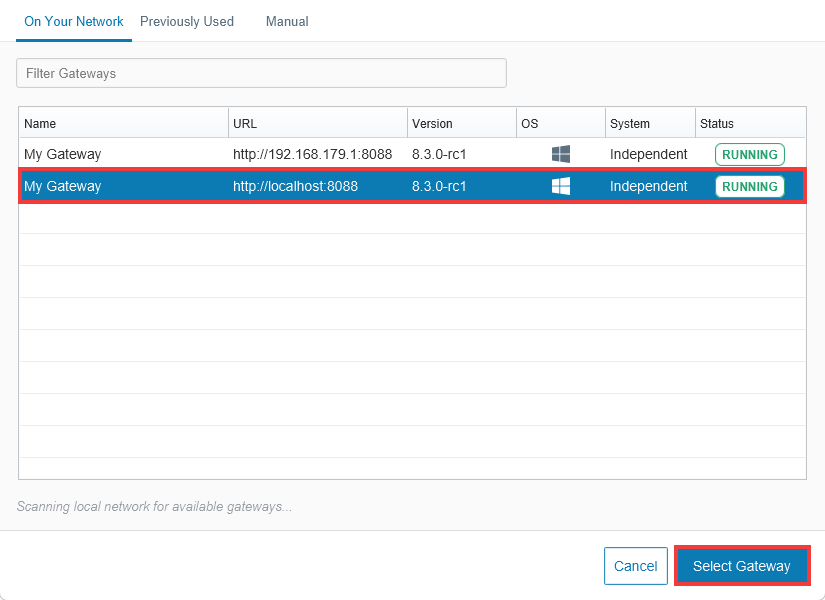825x600 pixels.
Task: Click Independent system cell in 192.168.179.1 row
Action: click(649, 154)
